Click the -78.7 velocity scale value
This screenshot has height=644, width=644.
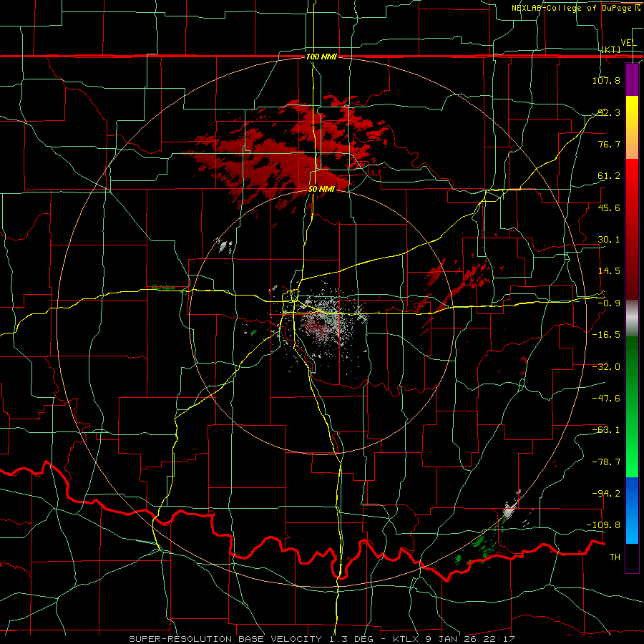click(606, 462)
